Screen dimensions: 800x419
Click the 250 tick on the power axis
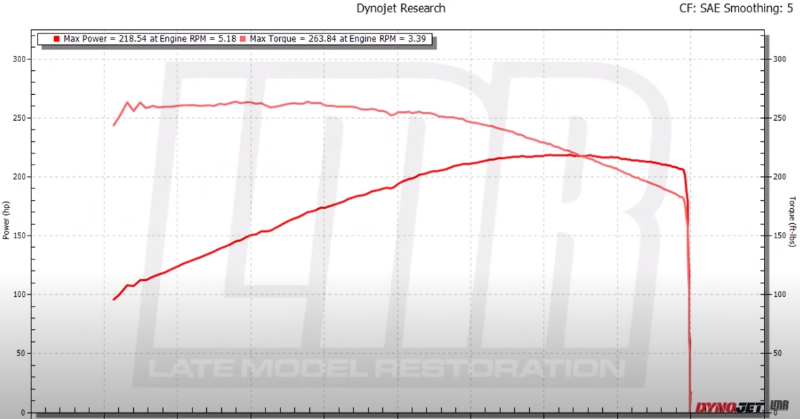pyautogui.click(x=19, y=118)
